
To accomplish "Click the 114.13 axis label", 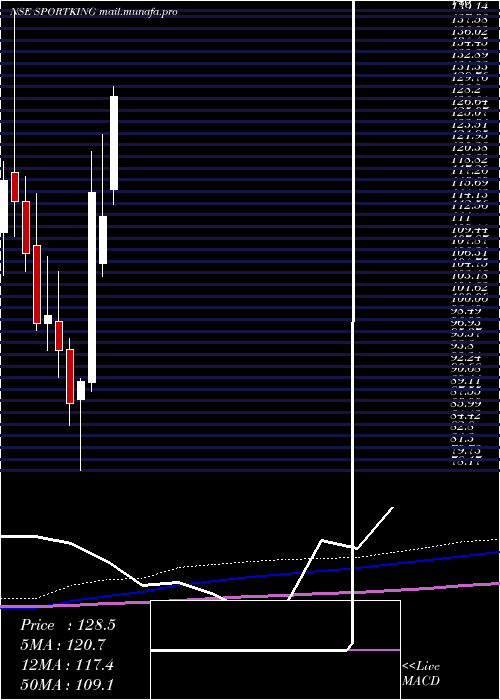I will [x=470, y=195].
